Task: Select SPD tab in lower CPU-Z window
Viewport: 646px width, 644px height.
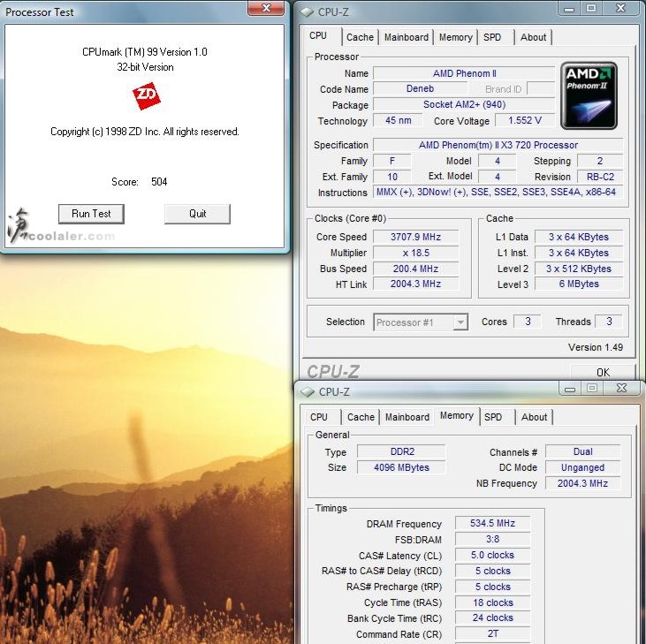Action: pyautogui.click(x=497, y=417)
